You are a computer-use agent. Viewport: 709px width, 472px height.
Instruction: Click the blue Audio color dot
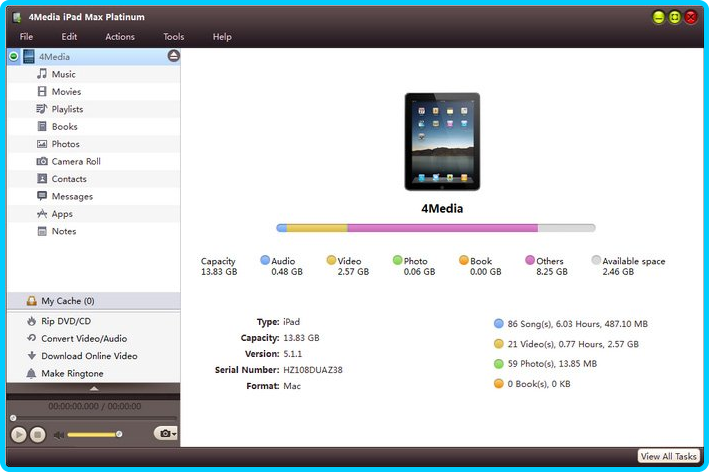click(x=265, y=260)
